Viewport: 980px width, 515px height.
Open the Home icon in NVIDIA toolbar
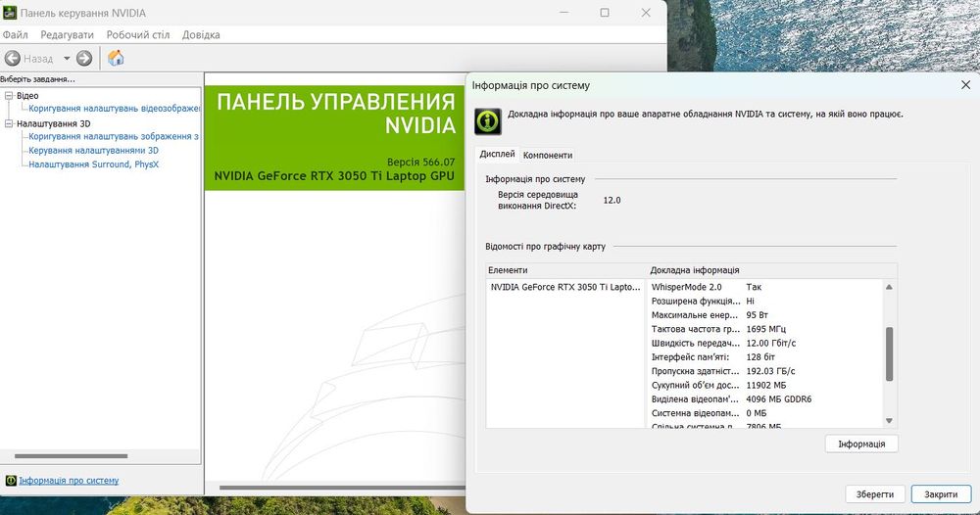(116, 58)
